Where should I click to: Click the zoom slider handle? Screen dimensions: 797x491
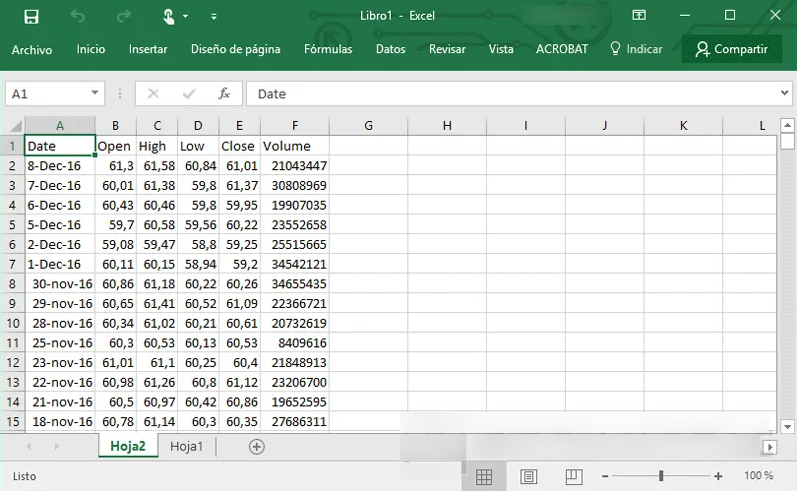pos(661,476)
